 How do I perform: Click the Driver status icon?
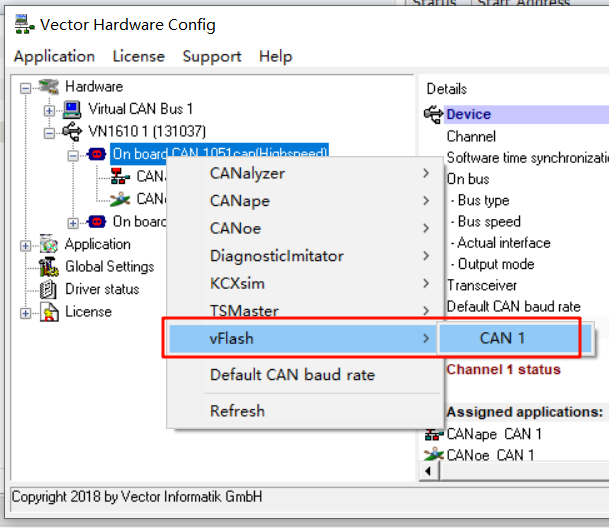coord(49,289)
